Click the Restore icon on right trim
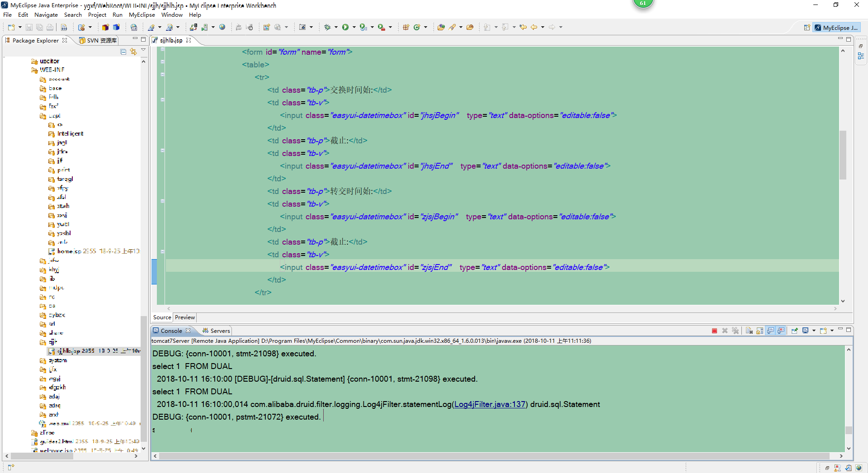 pos(861,46)
